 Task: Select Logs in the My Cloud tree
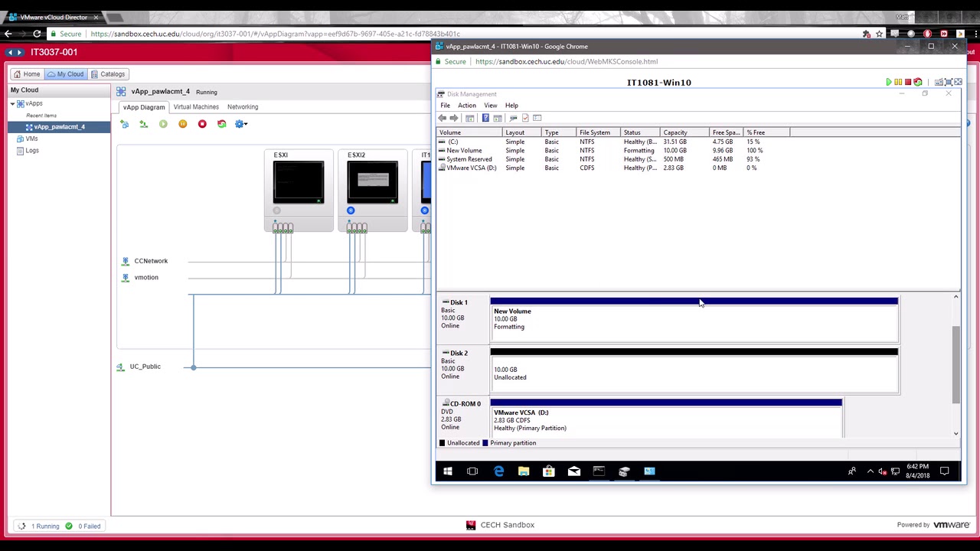[x=31, y=151]
